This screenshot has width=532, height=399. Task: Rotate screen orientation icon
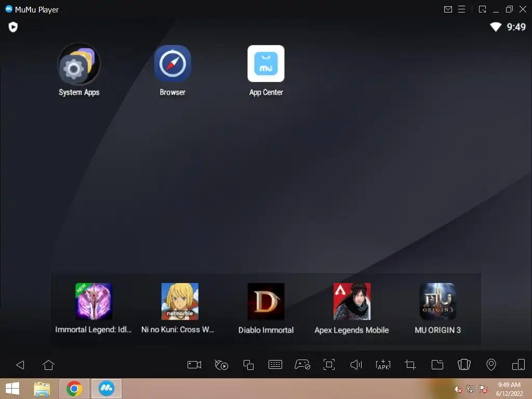pyautogui.click(x=518, y=365)
